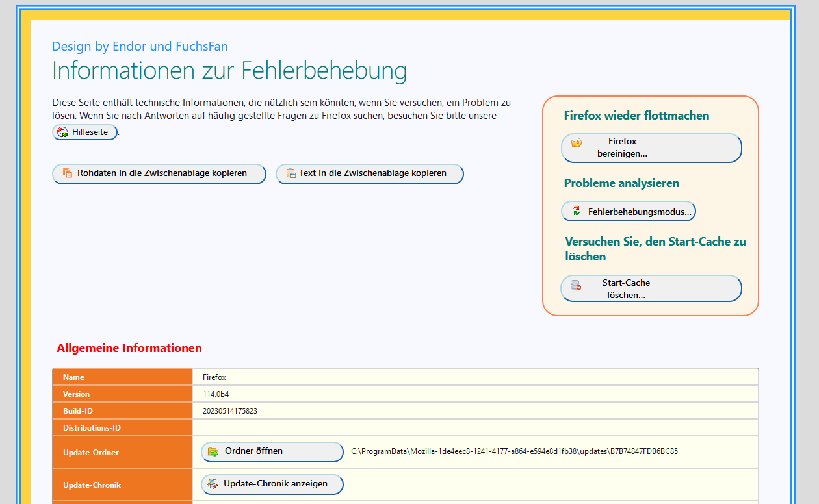
Task: Click the Firefox bereinigen refresh icon
Action: point(577,143)
